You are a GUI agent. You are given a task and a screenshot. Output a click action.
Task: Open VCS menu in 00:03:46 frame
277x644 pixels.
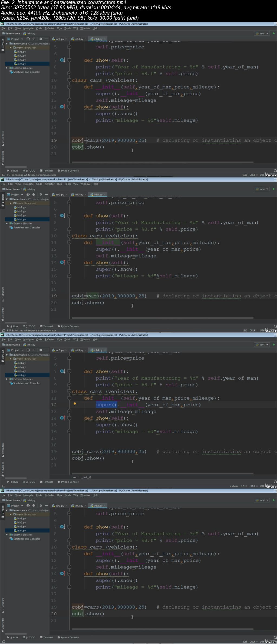pos(75,495)
